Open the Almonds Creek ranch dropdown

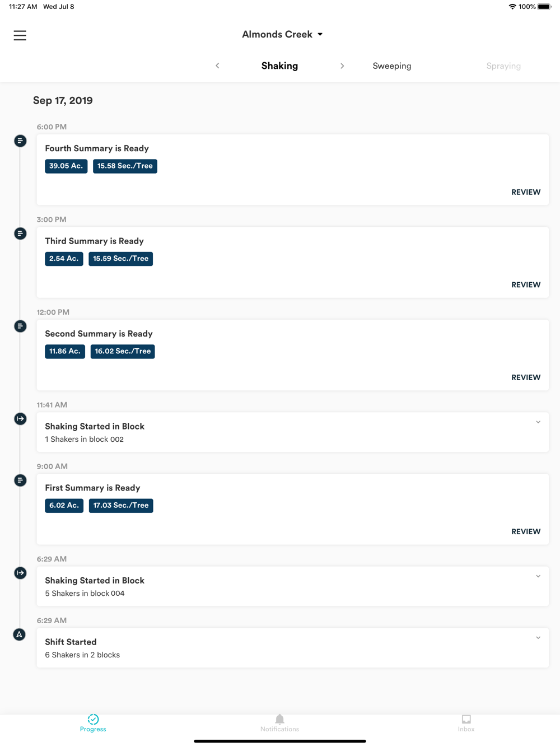pos(282,34)
